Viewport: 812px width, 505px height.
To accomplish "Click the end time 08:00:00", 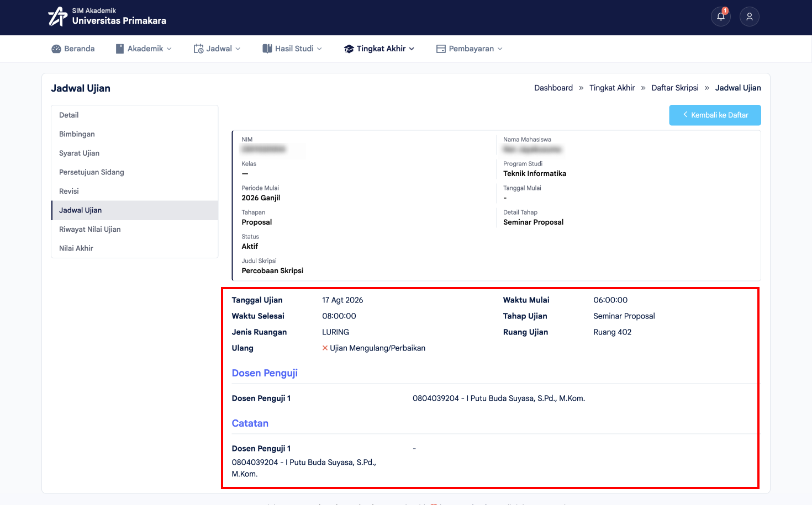I will pyautogui.click(x=339, y=316).
